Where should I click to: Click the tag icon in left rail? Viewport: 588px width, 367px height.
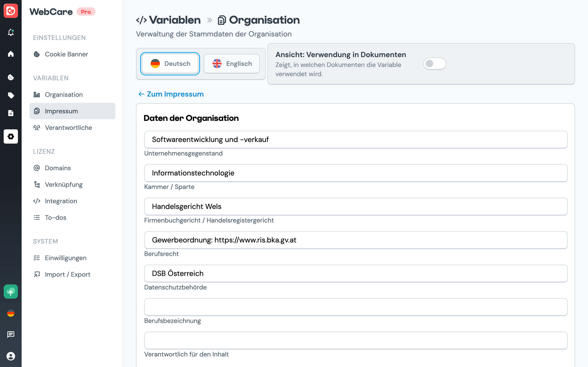pyautogui.click(x=11, y=95)
